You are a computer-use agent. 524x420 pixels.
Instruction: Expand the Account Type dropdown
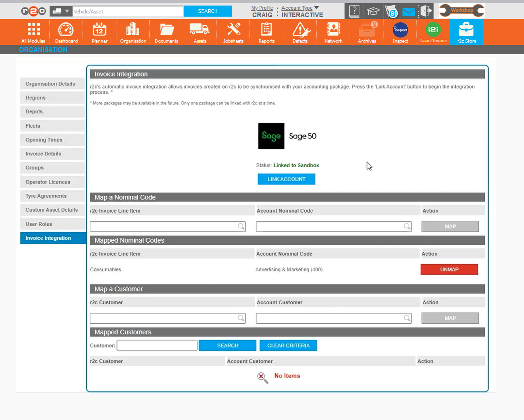[x=316, y=8]
